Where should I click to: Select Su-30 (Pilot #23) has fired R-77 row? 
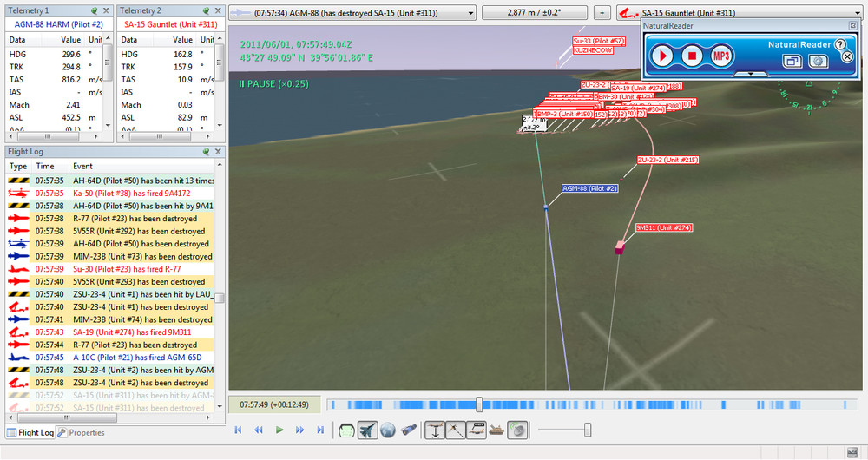pos(110,269)
